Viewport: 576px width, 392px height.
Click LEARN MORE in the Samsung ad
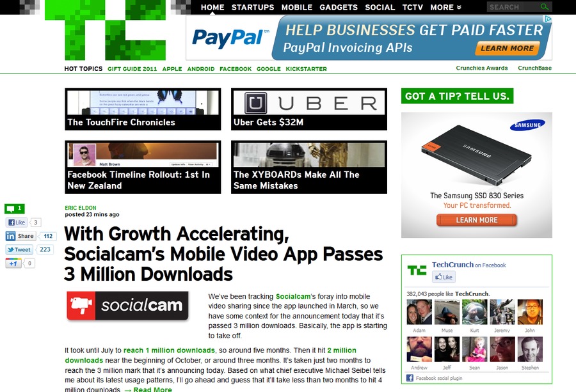pos(476,220)
